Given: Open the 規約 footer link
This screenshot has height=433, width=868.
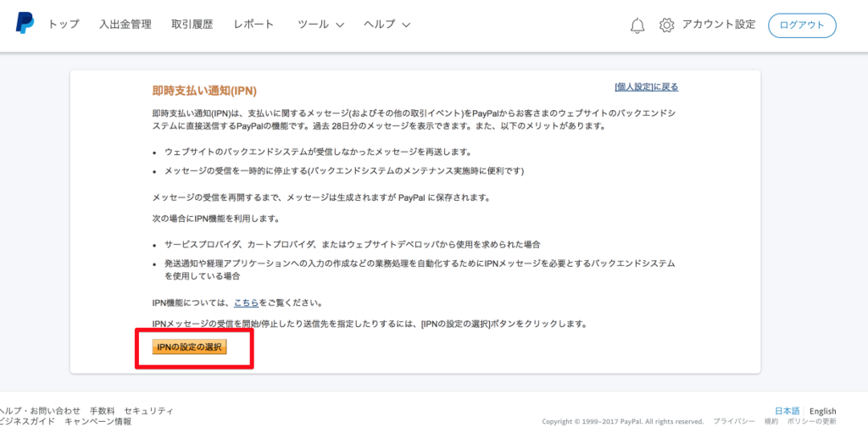Looking at the screenshot, I should (771, 421).
